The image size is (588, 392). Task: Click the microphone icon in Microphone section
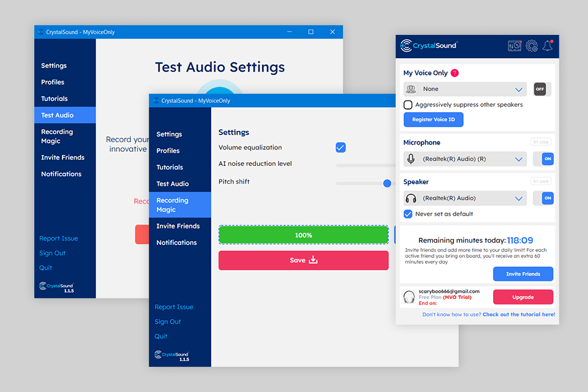coord(411,159)
